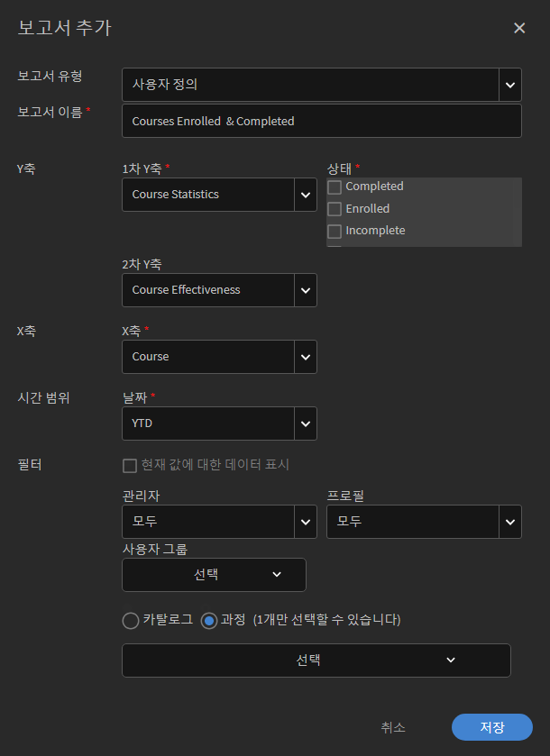Open the 날짜 YTD dropdown
The width and height of the screenshot is (550, 756).
[306, 424]
